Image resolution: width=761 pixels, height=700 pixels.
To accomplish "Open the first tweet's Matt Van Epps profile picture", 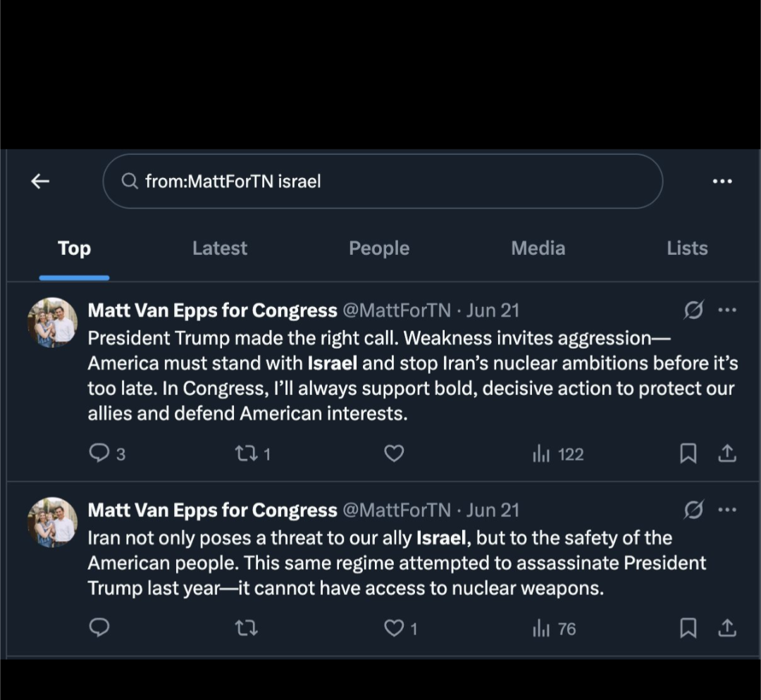I will [52, 323].
